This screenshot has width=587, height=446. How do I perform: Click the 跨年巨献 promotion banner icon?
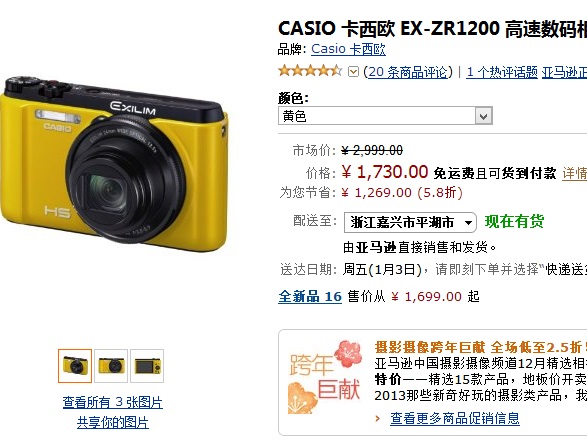325,377
